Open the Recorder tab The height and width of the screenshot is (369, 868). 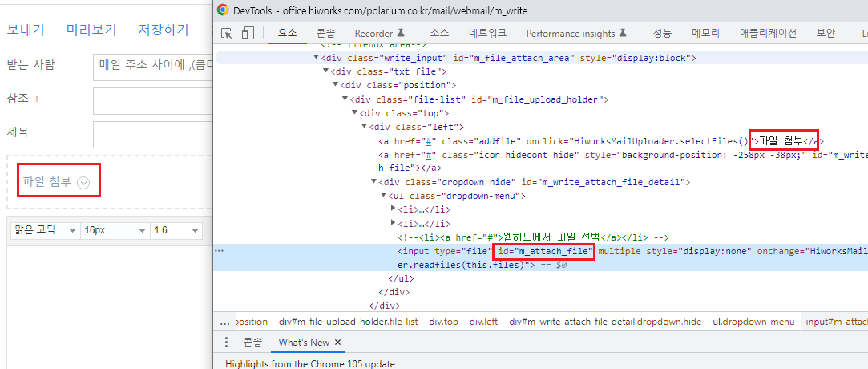(379, 33)
